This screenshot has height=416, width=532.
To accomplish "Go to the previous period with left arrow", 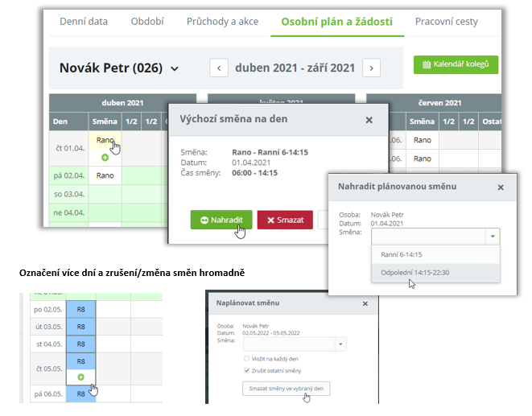I will click(219, 68).
